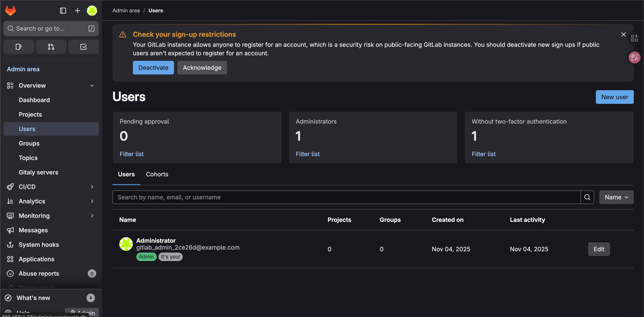Image resolution: width=644 pixels, height=317 pixels.
Task: Switch to the Cohorts tab
Action: (157, 174)
